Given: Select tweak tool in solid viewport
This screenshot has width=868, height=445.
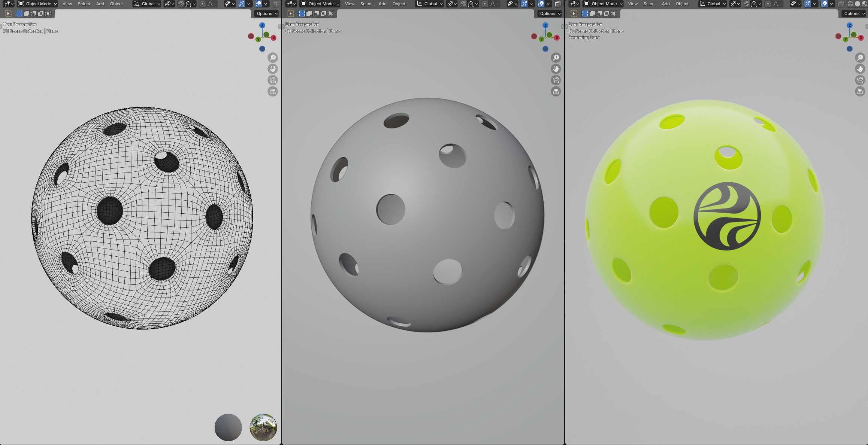Looking at the screenshot, I should (291, 13).
